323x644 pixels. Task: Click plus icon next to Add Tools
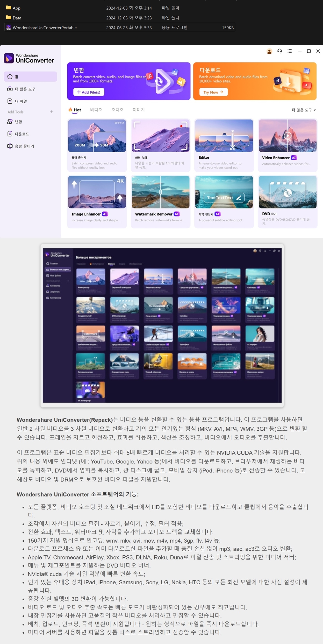pos(51,112)
